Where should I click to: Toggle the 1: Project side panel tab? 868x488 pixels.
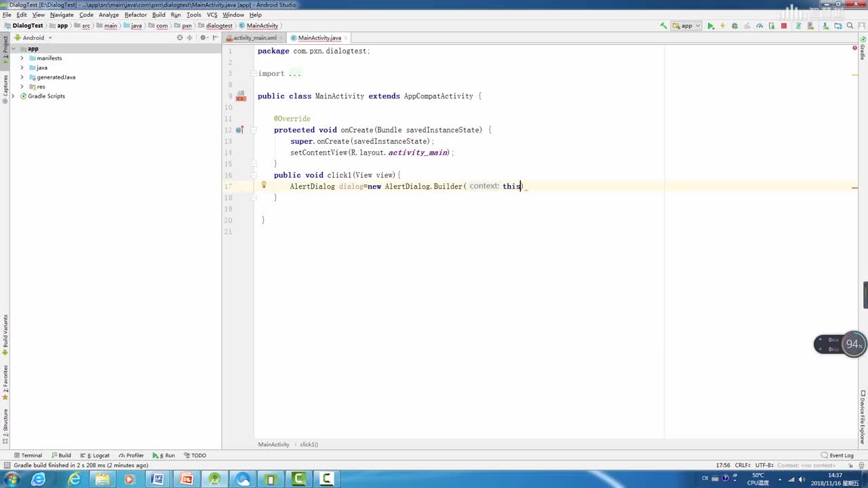5,50
